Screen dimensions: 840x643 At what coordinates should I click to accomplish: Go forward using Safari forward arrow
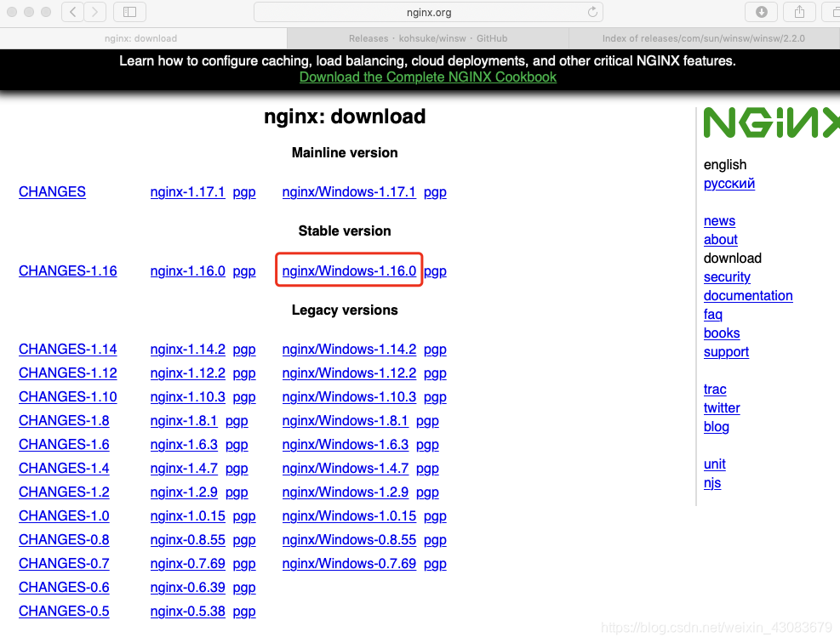coord(94,12)
